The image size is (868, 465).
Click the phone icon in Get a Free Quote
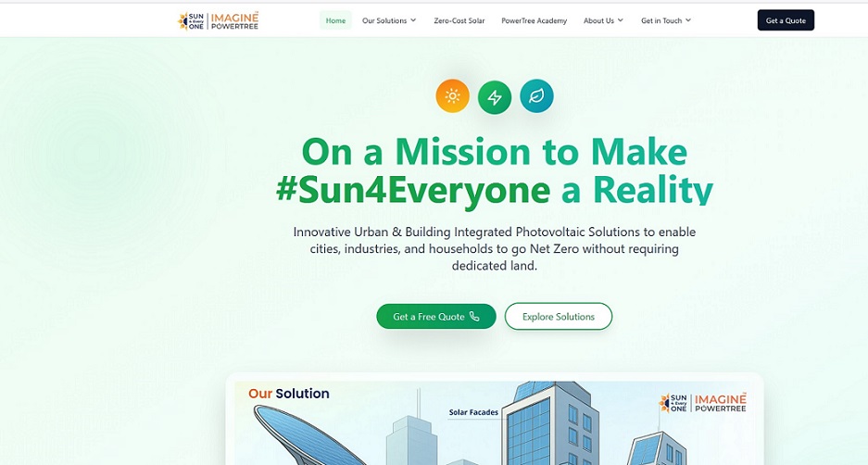[x=474, y=316]
